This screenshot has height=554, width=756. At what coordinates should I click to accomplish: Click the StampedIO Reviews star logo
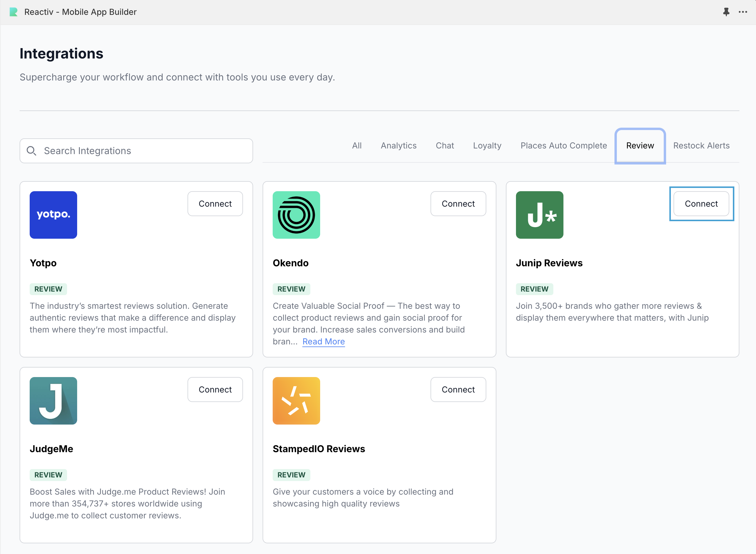(x=296, y=401)
